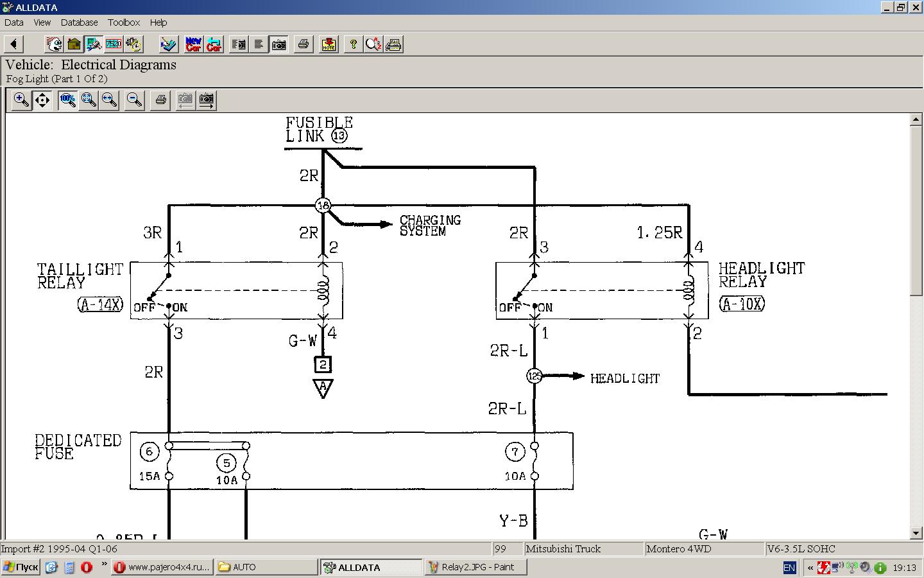Click the A-Z magnifier search icon
The width and height of the screenshot is (924, 578).
tap(373, 44)
